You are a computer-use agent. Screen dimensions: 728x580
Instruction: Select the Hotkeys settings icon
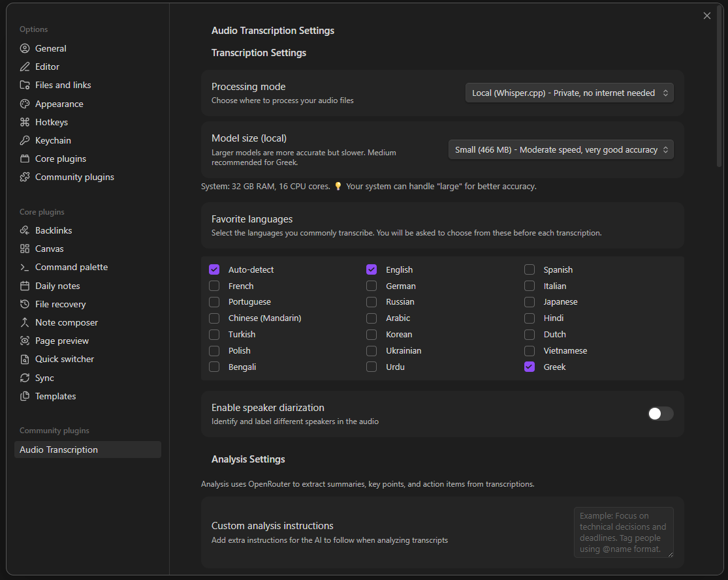(26, 122)
